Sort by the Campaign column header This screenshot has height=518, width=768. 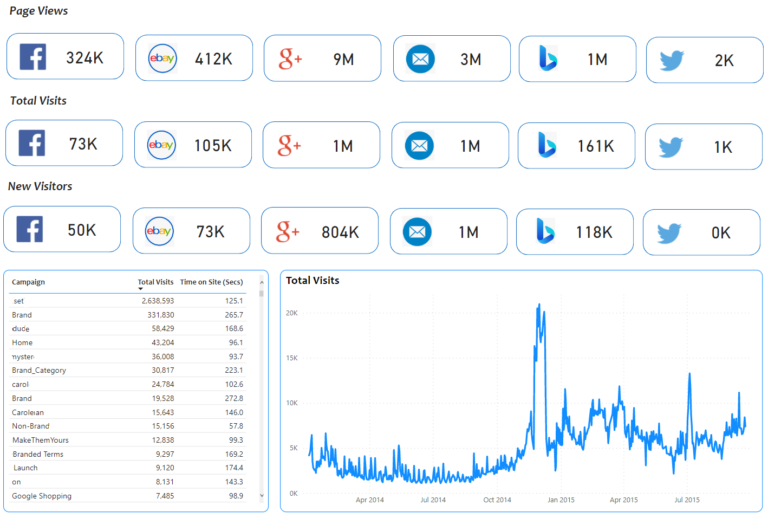tap(28, 282)
